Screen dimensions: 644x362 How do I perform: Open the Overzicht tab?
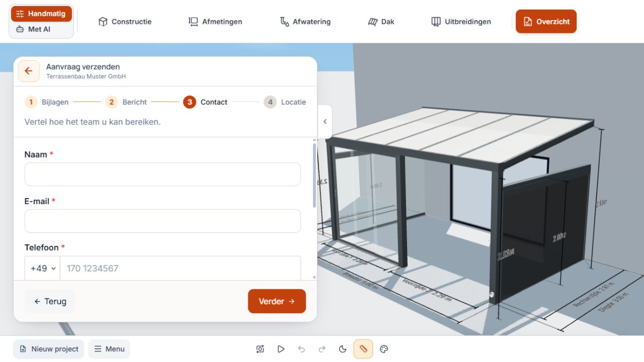click(546, 21)
